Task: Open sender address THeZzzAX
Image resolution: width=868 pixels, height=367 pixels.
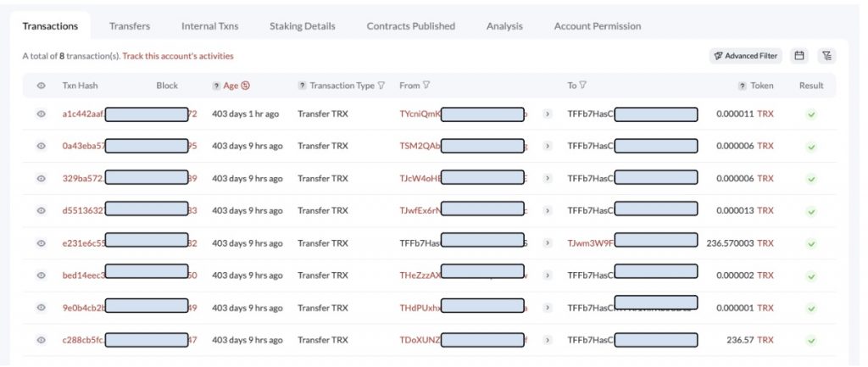Action: 420,275
